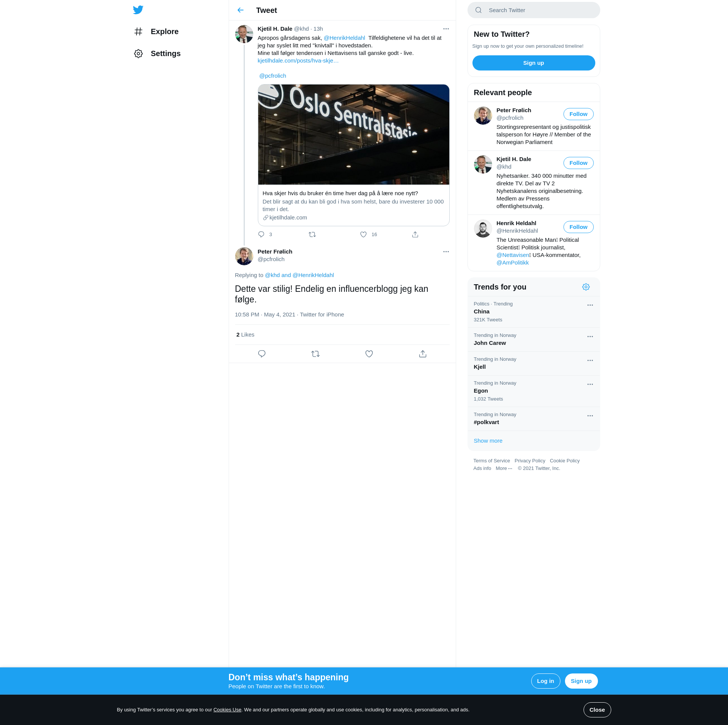Open the Cookies Use link
Screen dimensions: 728x725
227,710
